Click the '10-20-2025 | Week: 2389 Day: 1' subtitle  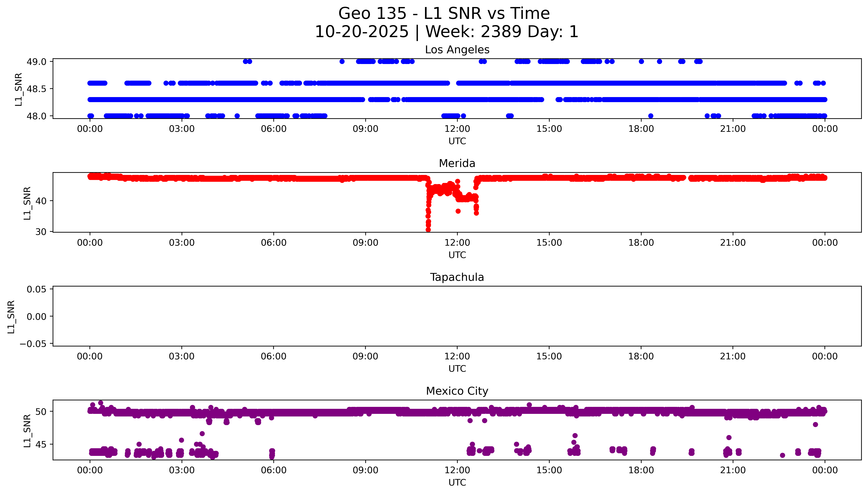pyautogui.click(x=446, y=32)
